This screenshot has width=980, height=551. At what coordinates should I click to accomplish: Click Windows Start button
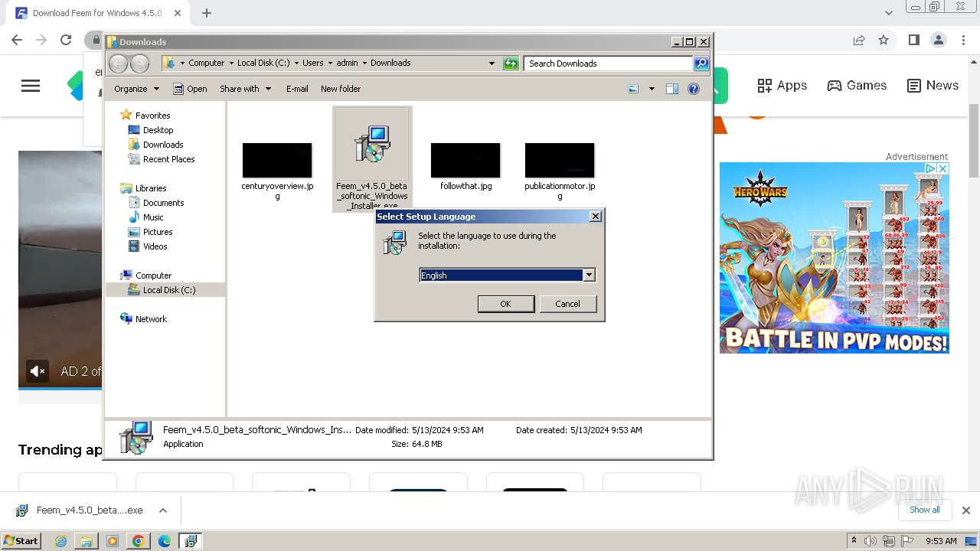(21, 540)
